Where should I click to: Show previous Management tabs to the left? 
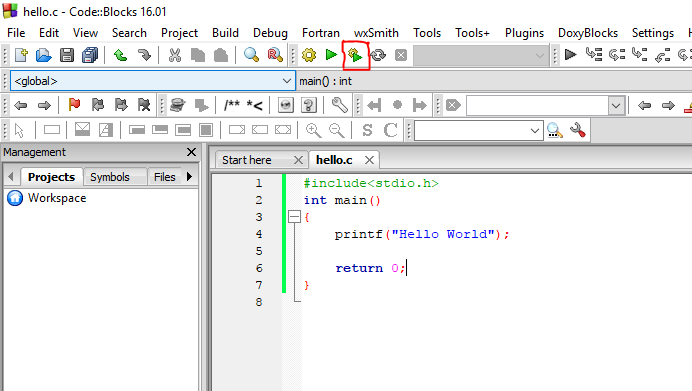[11, 177]
